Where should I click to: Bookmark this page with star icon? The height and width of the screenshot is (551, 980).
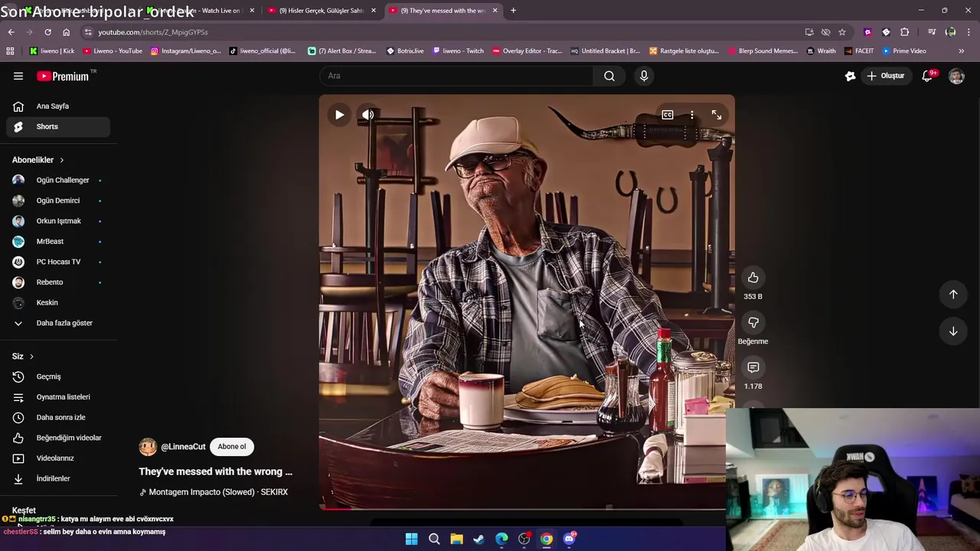842,32
